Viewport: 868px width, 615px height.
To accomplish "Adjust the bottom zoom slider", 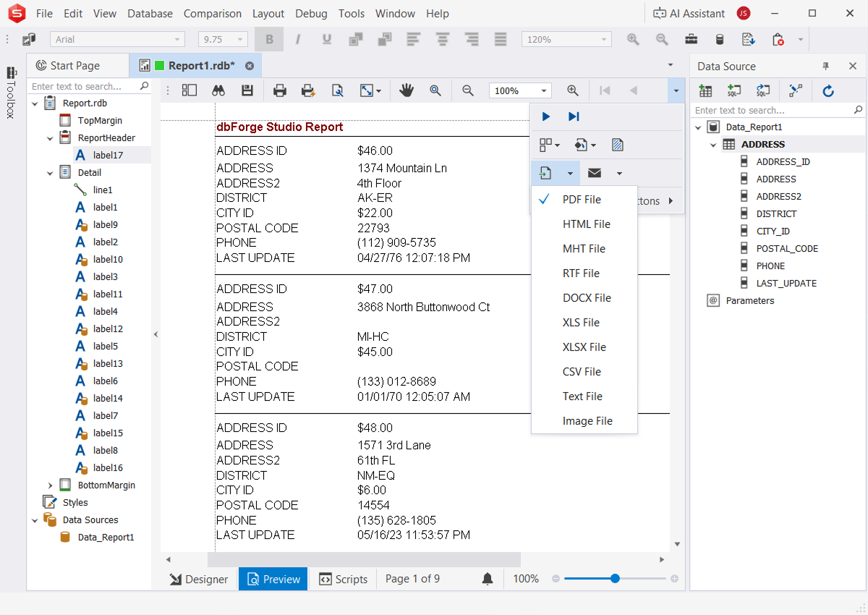I will [615, 579].
